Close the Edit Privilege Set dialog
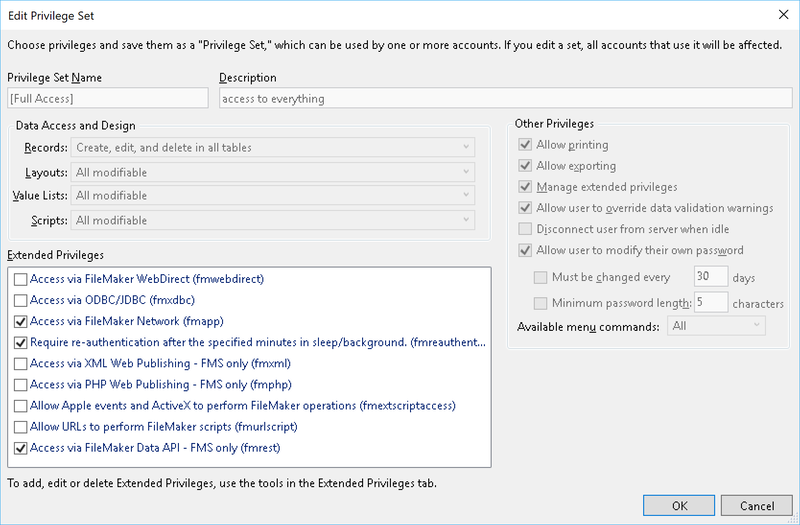The width and height of the screenshot is (800, 525). [x=783, y=15]
